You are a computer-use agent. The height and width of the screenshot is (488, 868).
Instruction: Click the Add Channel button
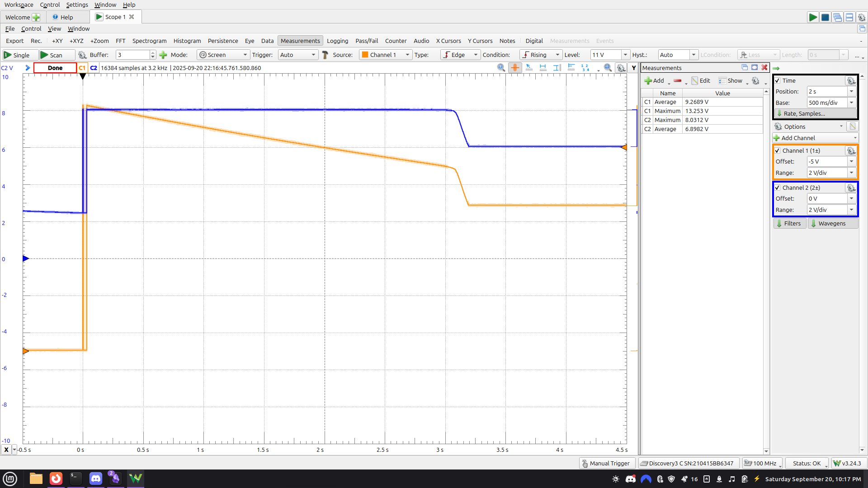click(816, 138)
